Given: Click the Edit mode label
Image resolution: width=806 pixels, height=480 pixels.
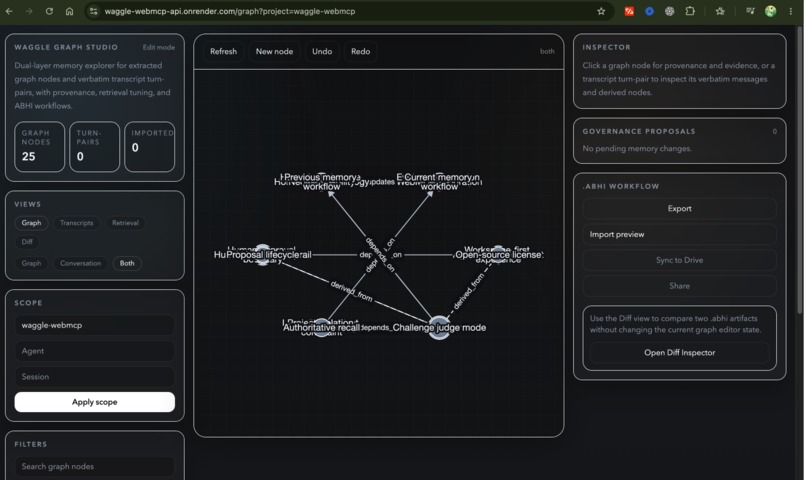Looking at the screenshot, I should tap(159, 47).
